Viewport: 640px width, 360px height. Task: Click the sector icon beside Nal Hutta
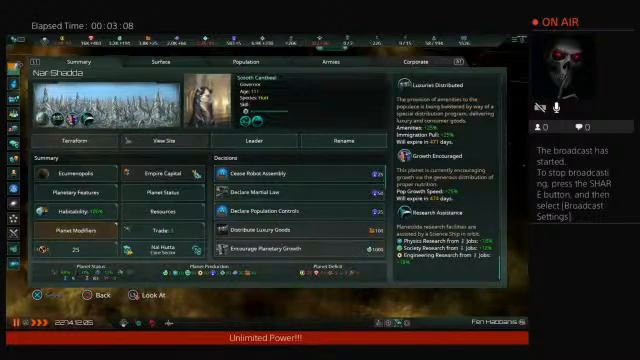tap(197, 250)
